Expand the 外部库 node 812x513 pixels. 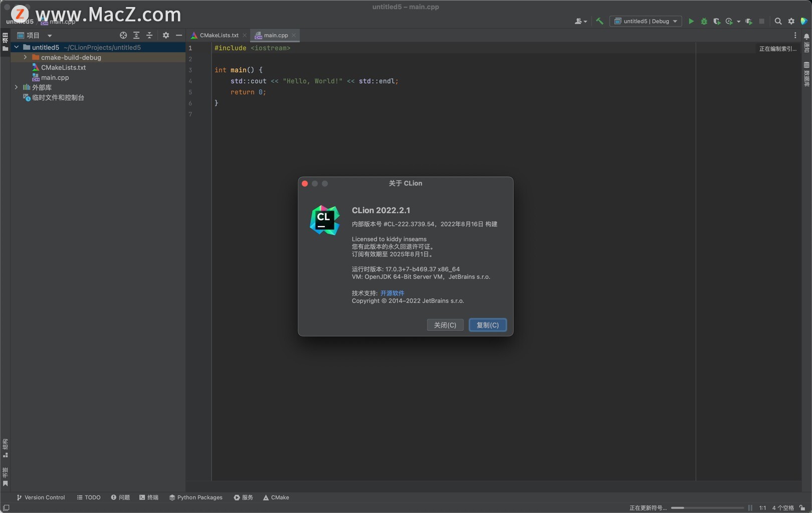click(x=17, y=87)
